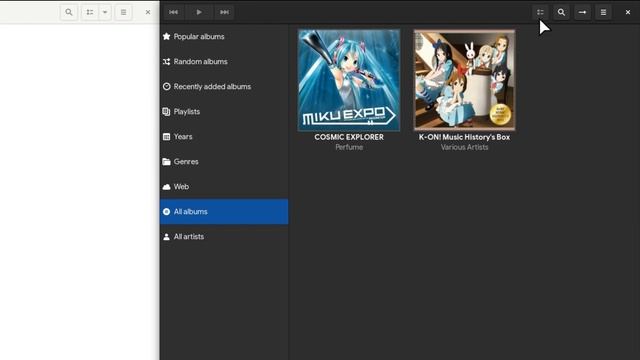The height and width of the screenshot is (360, 640).
Task: Expand the view options dropdown arrow in light window
Action: click(x=105, y=12)
